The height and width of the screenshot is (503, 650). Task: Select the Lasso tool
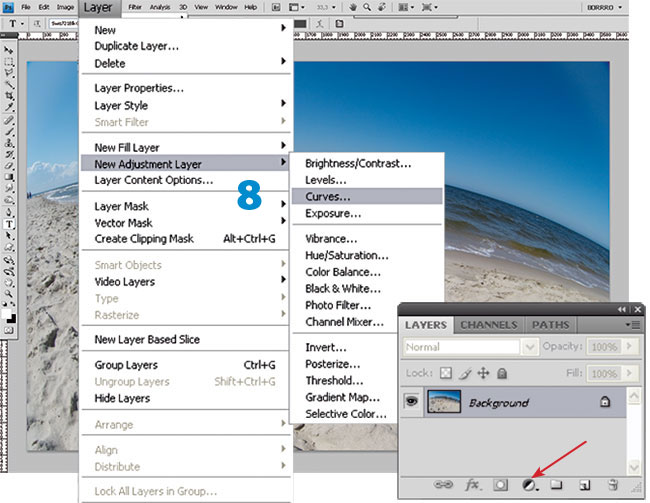point(8,73)
